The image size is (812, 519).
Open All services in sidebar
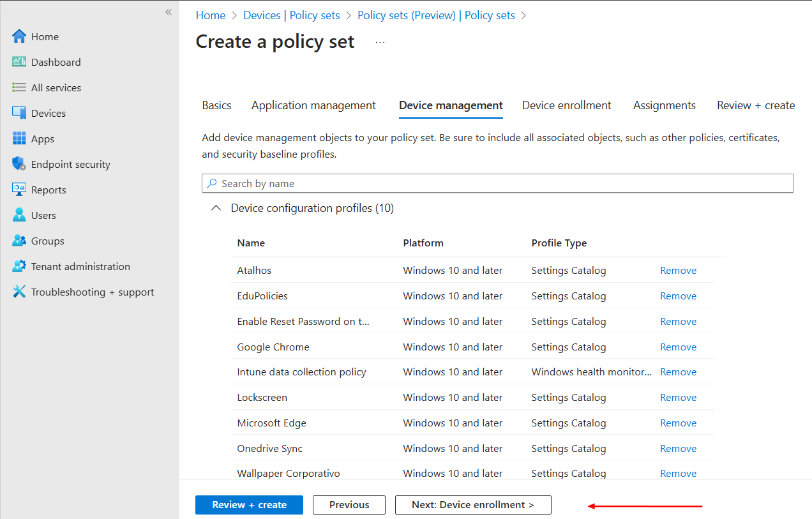pyautogui.click(x=56, y=87)
